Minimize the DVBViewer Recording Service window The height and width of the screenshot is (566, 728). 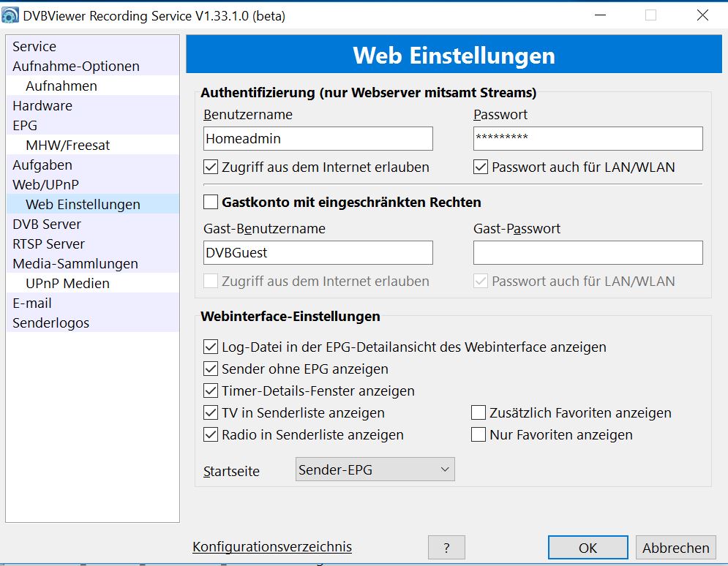pyautogui.click(x=600, y=15)
